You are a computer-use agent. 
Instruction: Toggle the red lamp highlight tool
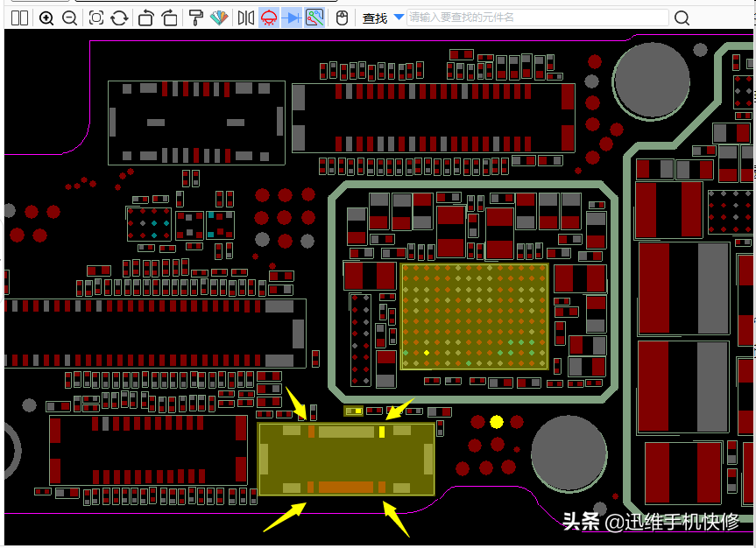click(269, 18)
